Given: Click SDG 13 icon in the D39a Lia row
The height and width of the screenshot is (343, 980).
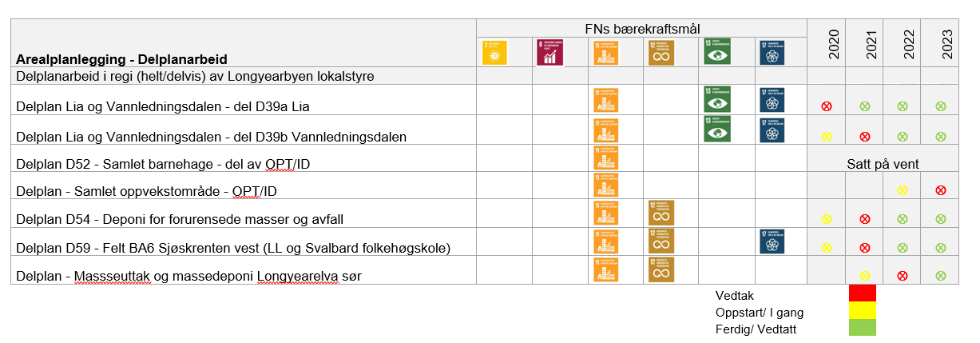Looking at the screenshot, I should tap(716, 99).
